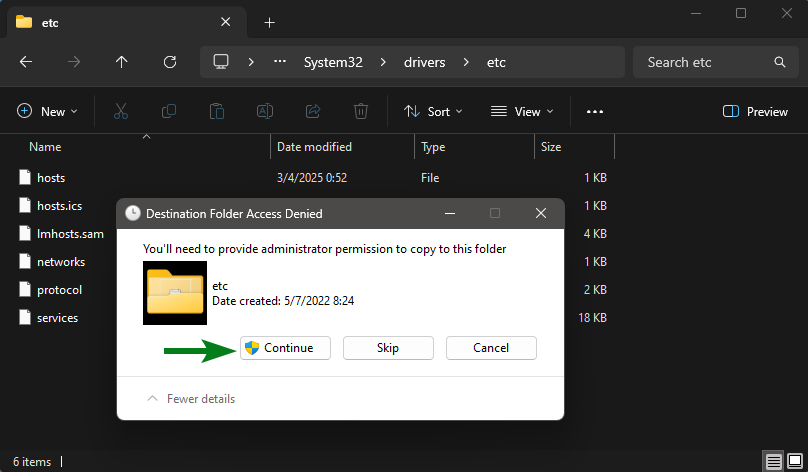Click the etc folder thumbnail in dialog
808x472 pixels.
tap(175, 293)
